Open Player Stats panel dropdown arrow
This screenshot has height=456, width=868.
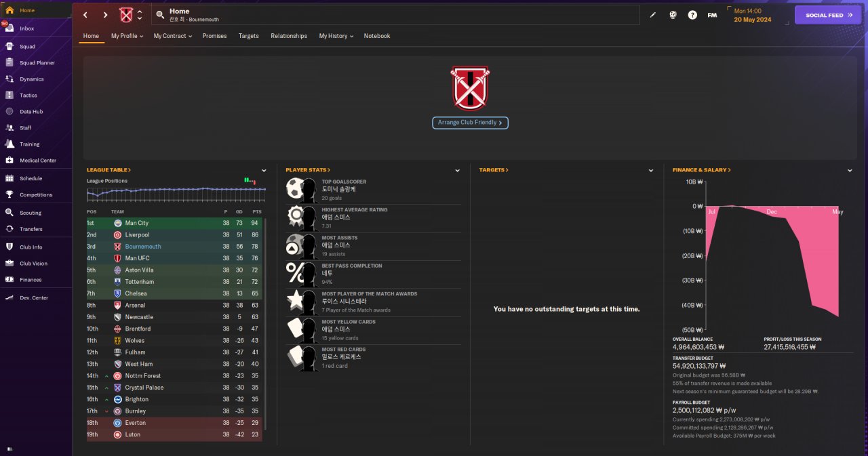click(458, 171)
